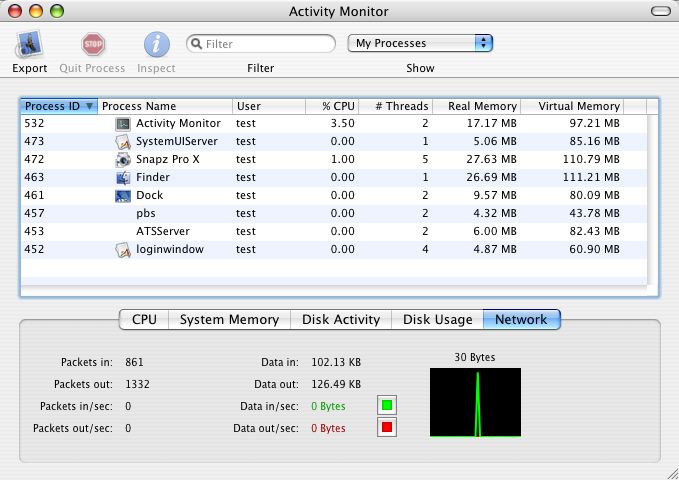Screen dimensions: 679x480
Task: Toggle sort arrow on Process ID column
Action: click(89, 106)
